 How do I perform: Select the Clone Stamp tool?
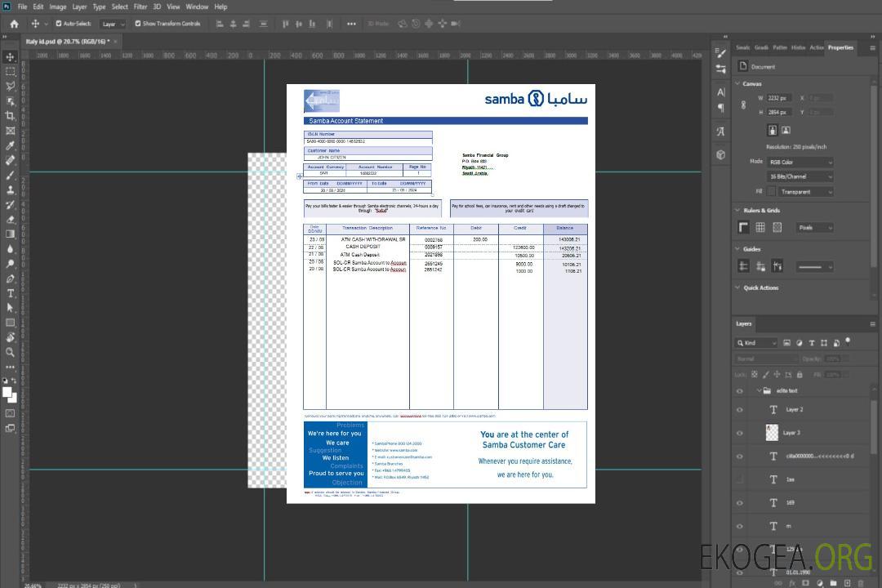coord(10,190)
